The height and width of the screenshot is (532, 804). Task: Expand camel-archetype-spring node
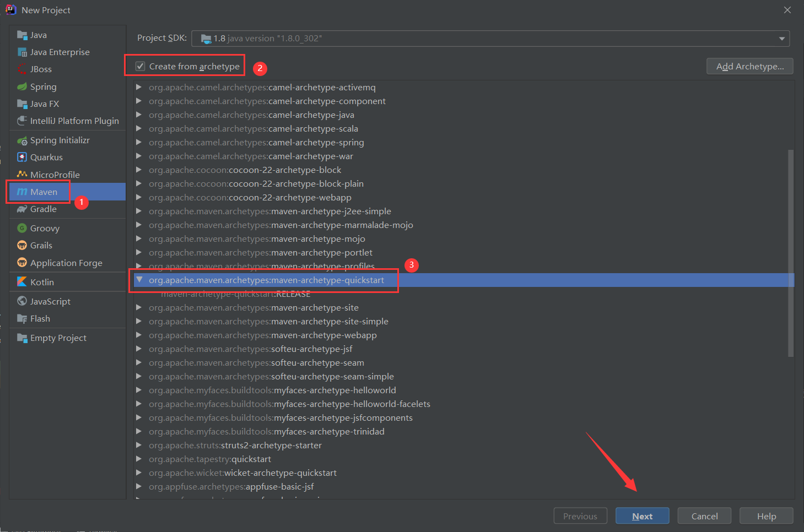click(x=139, y=142)
